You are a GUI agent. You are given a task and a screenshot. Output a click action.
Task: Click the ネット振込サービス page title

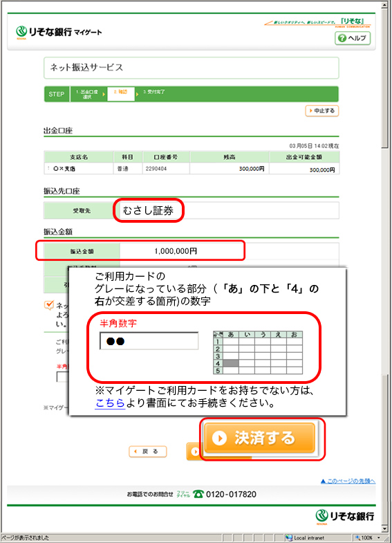(86, 68)
